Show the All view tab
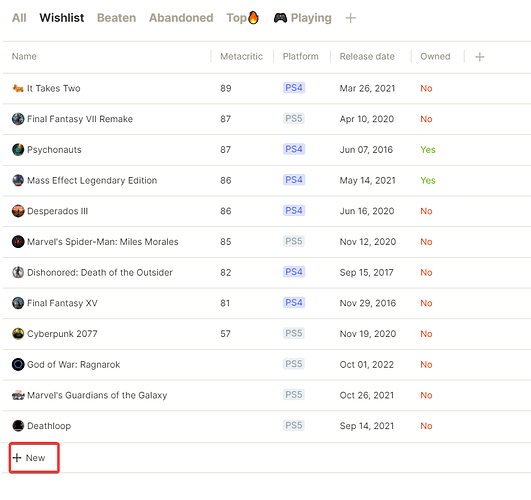The width and height of the screenshot is (531, 500). coord(19,18)
